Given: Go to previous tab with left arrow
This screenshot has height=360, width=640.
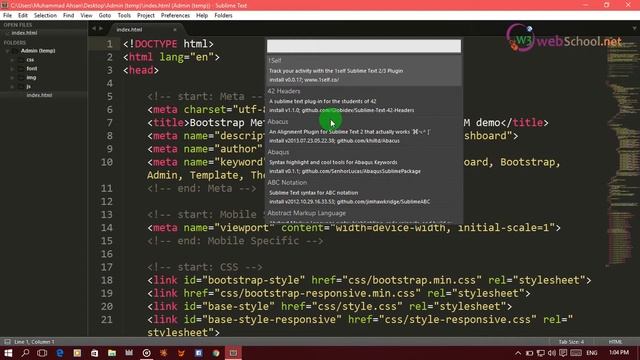Looking at the screenshot, I should [94, 29].
